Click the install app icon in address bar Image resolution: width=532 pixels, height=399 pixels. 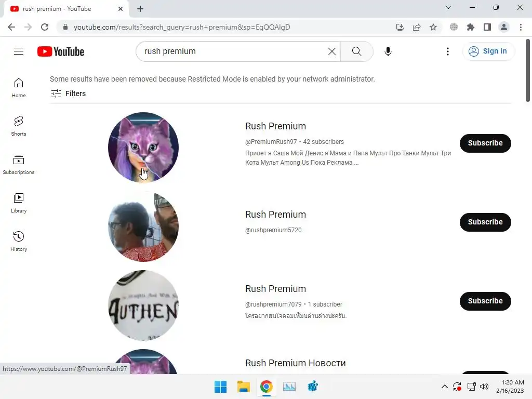point(400,27)
